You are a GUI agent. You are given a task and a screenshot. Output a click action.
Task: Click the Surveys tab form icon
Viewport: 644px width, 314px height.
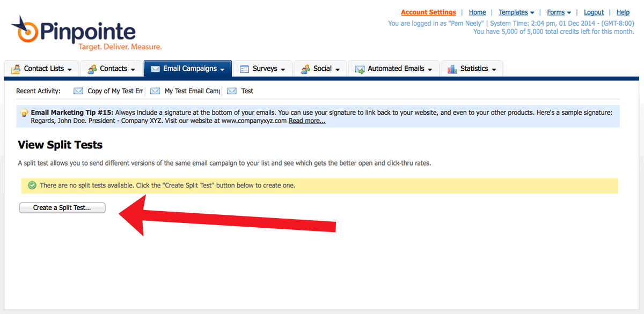pos(244,69)
